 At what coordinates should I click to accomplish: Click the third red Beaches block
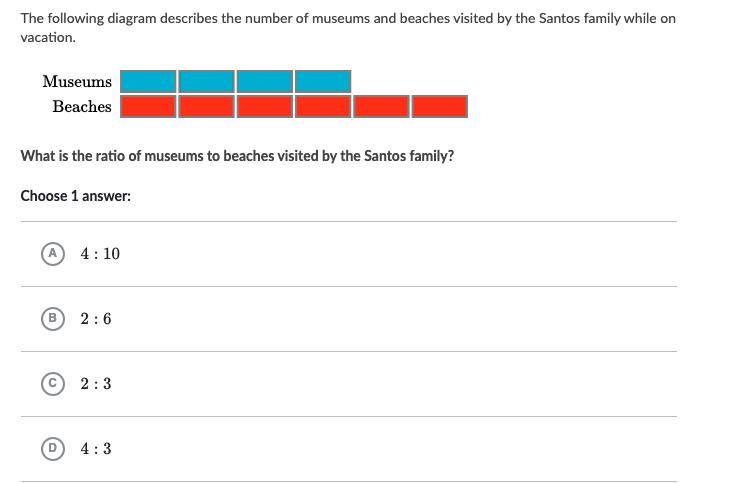265,106
